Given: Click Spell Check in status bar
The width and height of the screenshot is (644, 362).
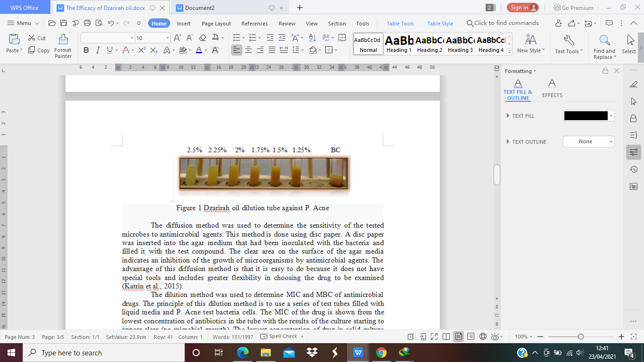Looking at the screenshot, I should 280,337.
